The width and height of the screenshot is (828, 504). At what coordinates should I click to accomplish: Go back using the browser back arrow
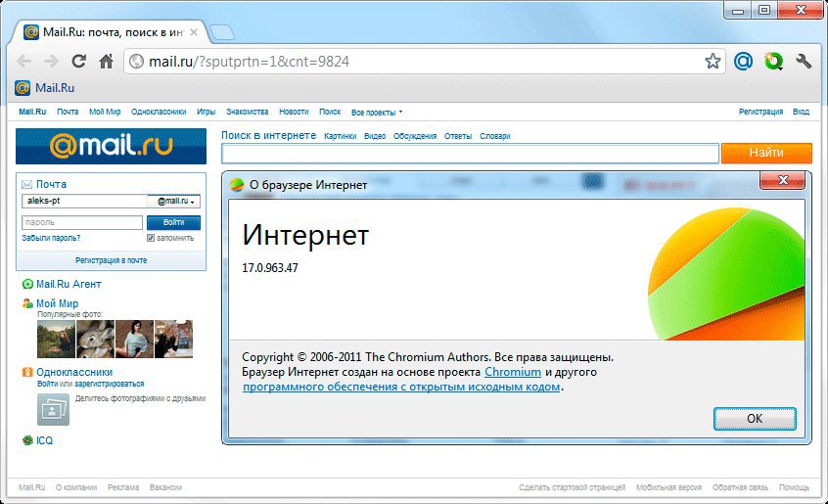click(x=24, y=62)
